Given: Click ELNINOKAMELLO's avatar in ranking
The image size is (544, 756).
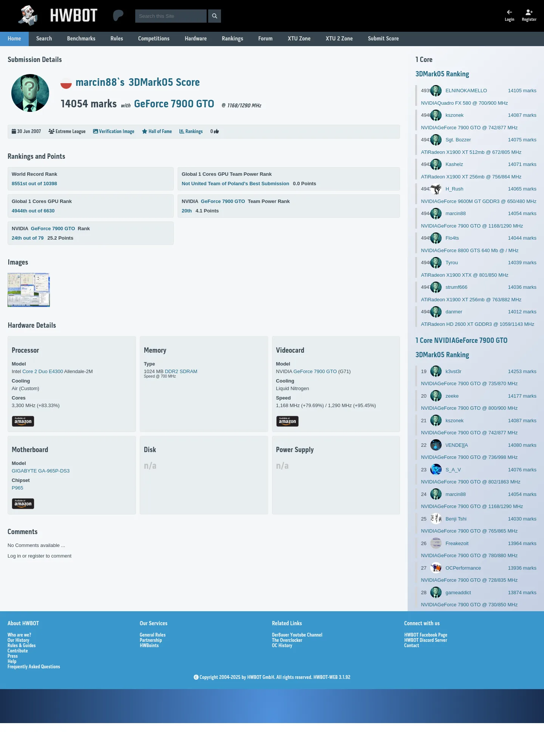Looking at the screenshot, I should (x=436, y=91).
